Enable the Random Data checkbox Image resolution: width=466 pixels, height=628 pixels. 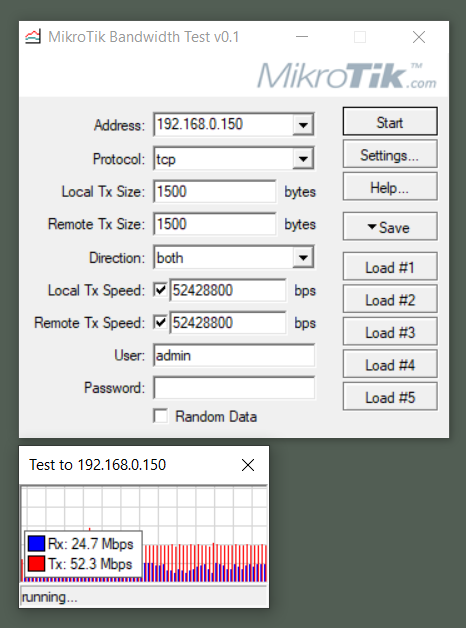coord(161,416)
